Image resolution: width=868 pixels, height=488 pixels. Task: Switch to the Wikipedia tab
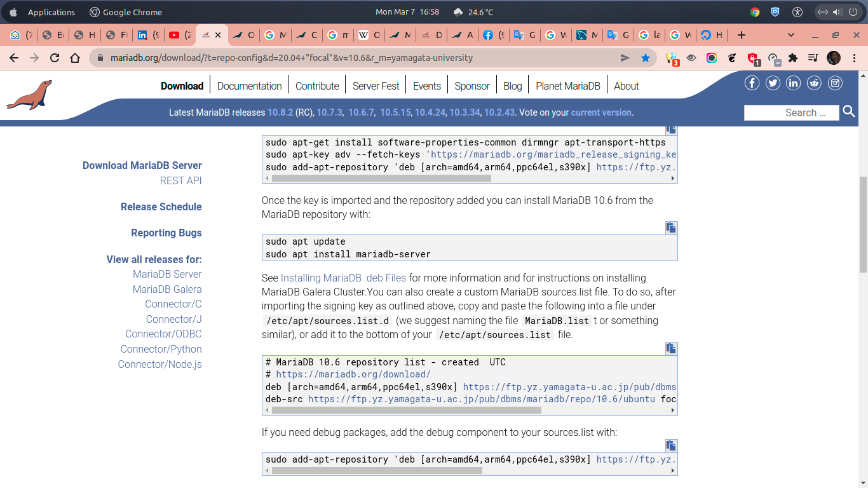(x=369, y=35)
